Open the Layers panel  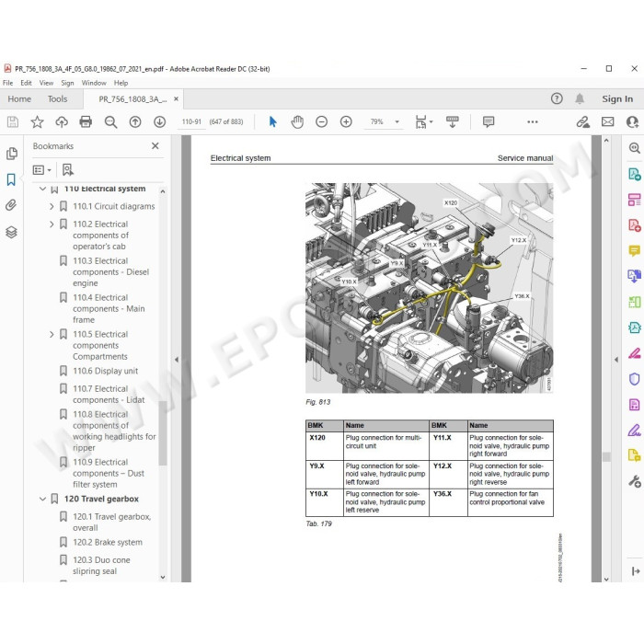[11, 232]
